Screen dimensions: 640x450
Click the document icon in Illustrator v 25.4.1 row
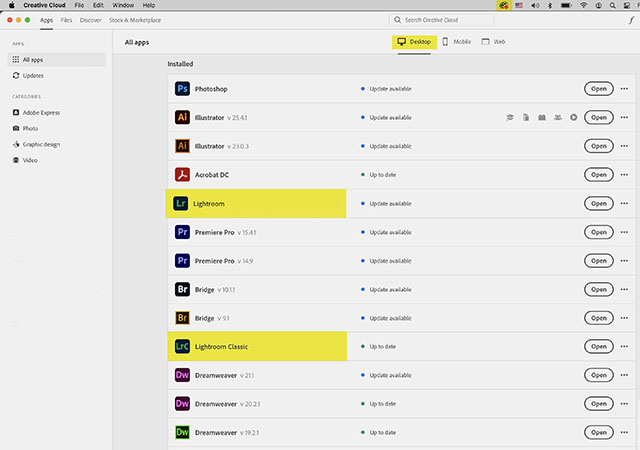(526, 118)
